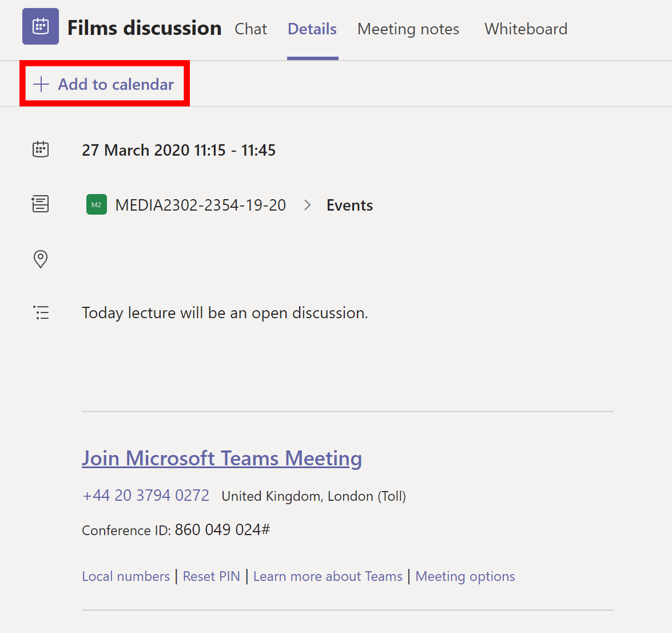Open the Whiteboard tab

pos(526,29)
